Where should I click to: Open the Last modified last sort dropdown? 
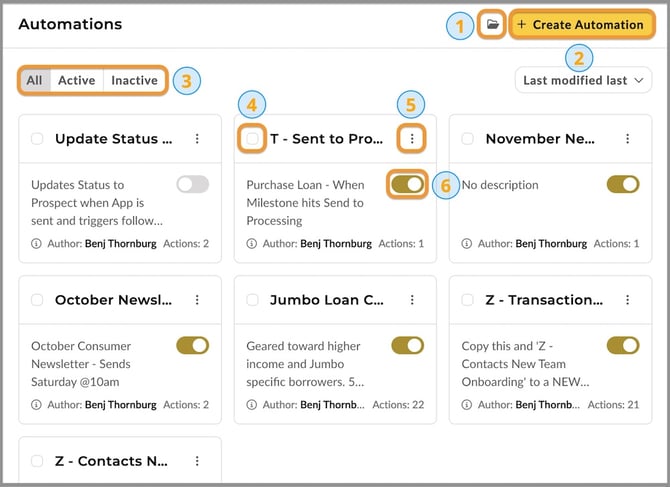(x=583, y=80)
